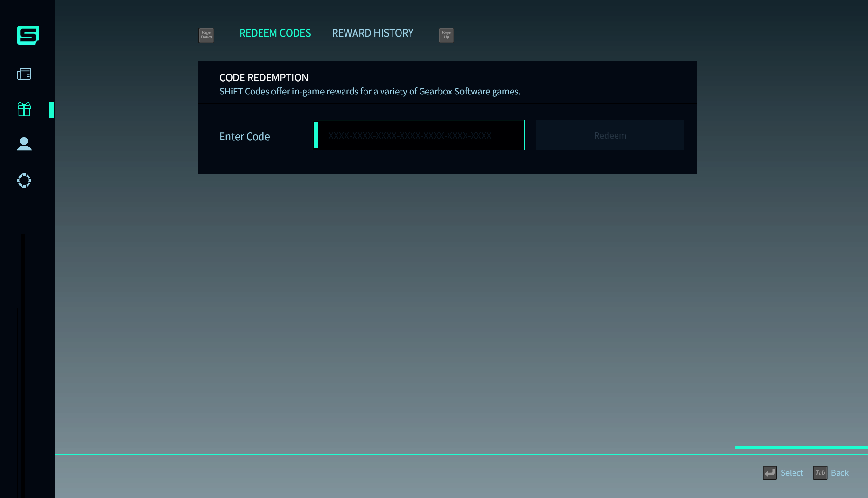Viewport: 868px width, 498px height.
Task: Click the teal active marker beside gift icon
Action: click(52, 110)
